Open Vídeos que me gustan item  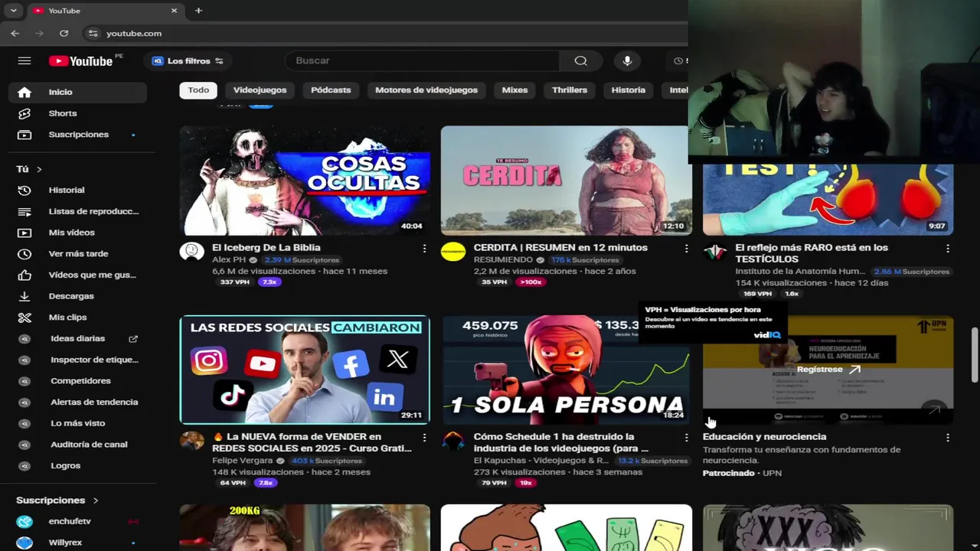pos(77,275)
